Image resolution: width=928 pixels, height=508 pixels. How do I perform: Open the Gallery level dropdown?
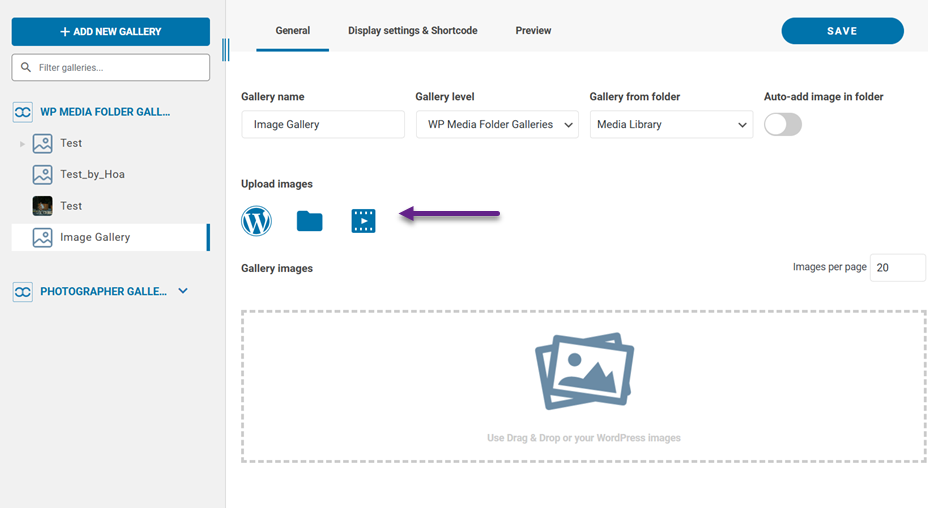pyautogui.click(x=497, y=125)
